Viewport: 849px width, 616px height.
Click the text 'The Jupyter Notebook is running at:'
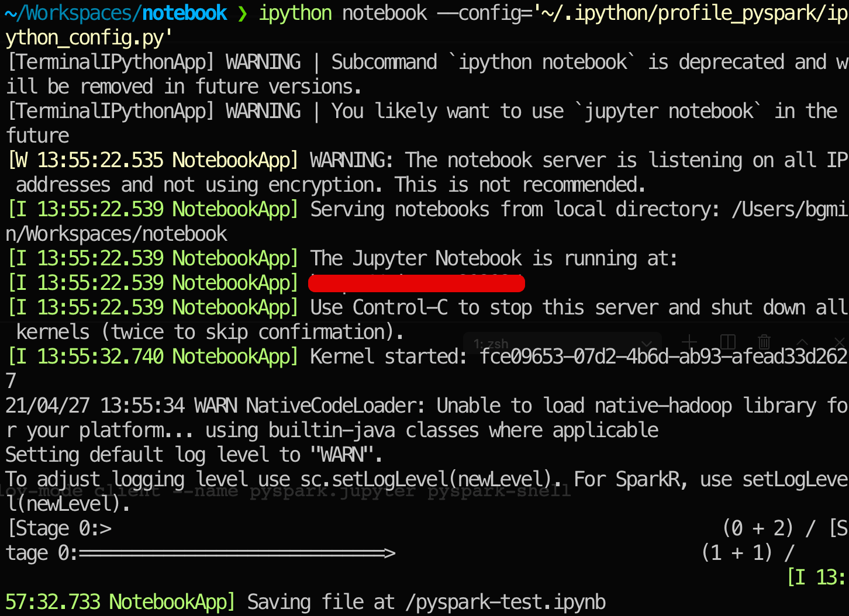click(x=494, y=258)
